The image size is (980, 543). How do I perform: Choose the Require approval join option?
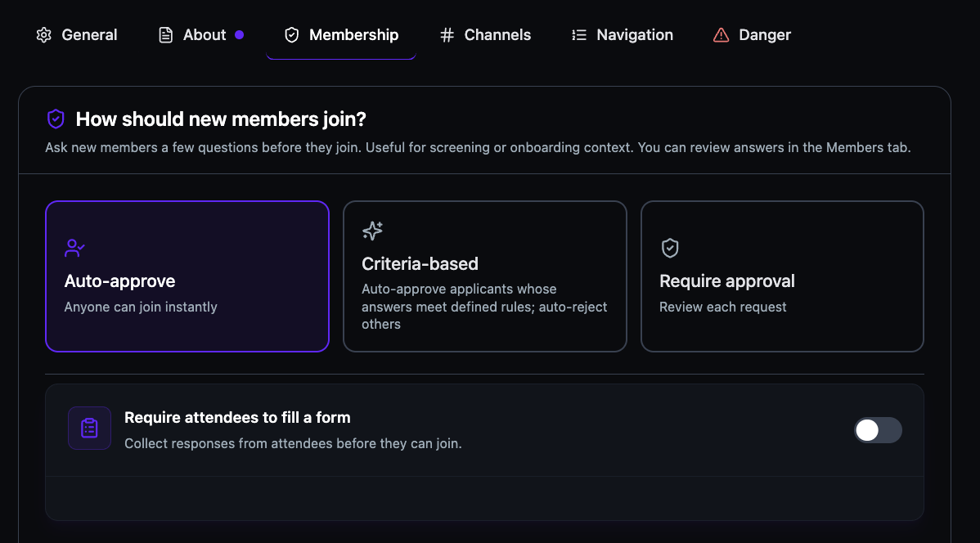point(783,276)
